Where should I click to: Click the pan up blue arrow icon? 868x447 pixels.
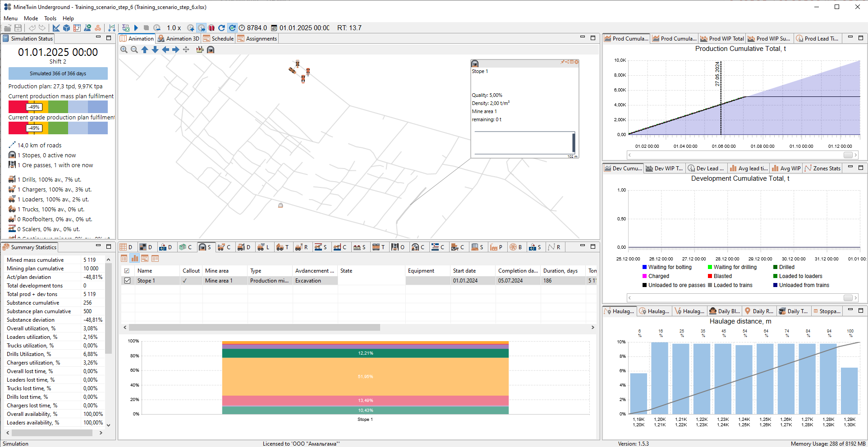(x=145, y=50)
